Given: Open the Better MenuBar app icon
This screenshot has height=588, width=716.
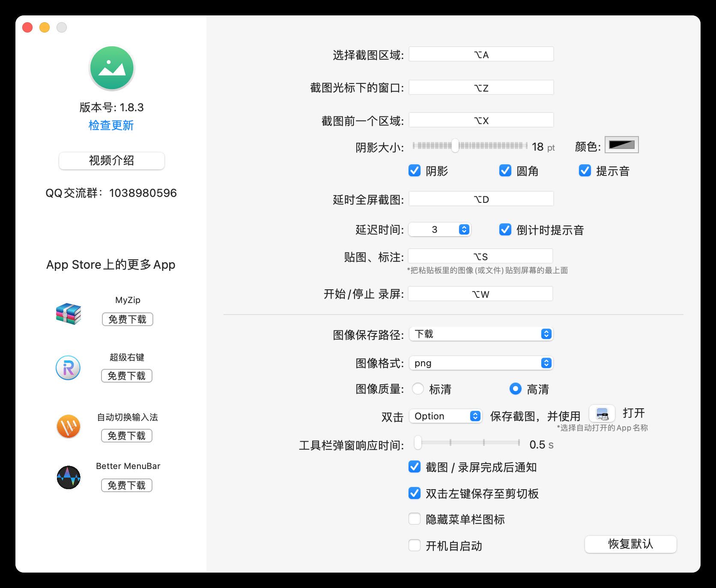Looking at the screenshot, I should click(69, 477).
